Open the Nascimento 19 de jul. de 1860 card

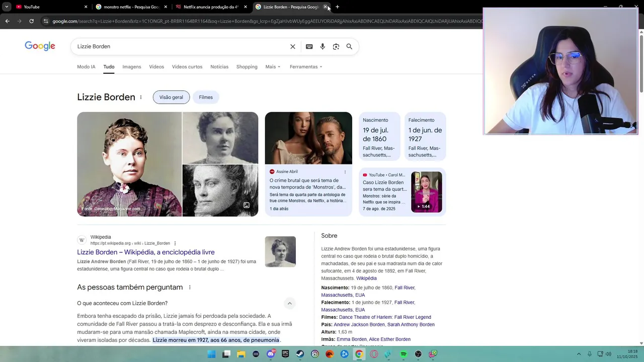pos(379,136)
